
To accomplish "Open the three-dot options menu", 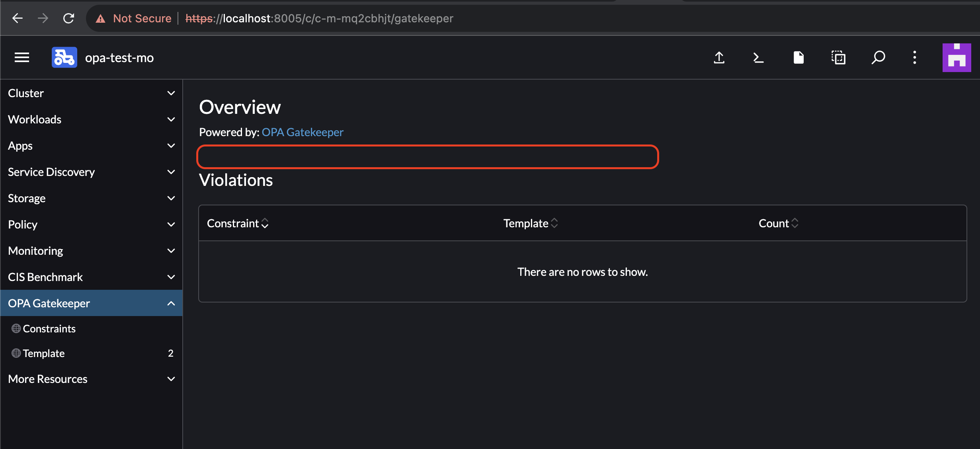I will coord(914,58).
